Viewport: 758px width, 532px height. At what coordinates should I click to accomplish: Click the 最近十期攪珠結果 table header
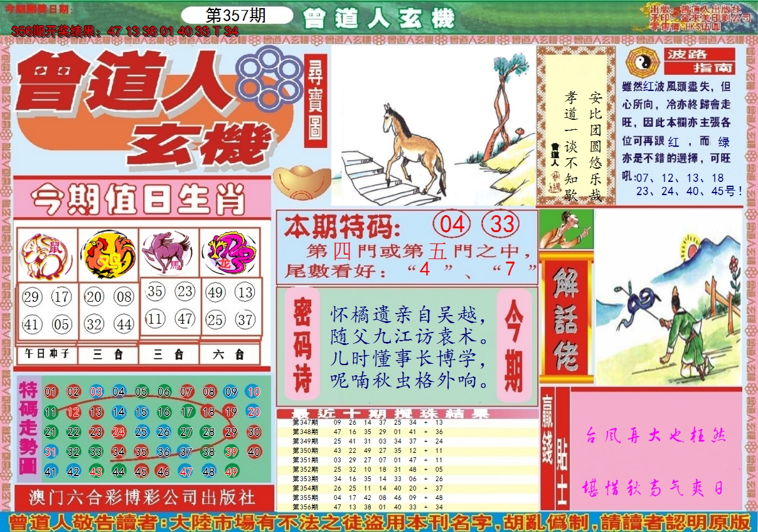click(408, 413)
